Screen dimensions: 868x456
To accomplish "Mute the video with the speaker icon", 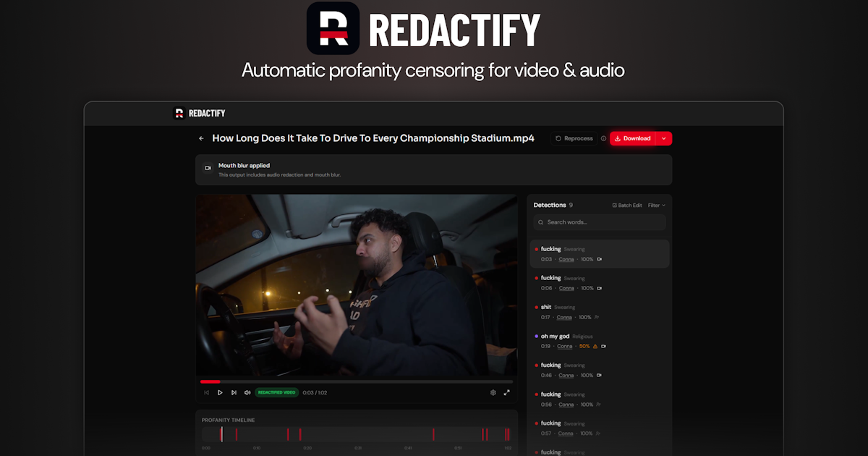I will point(247,392).
